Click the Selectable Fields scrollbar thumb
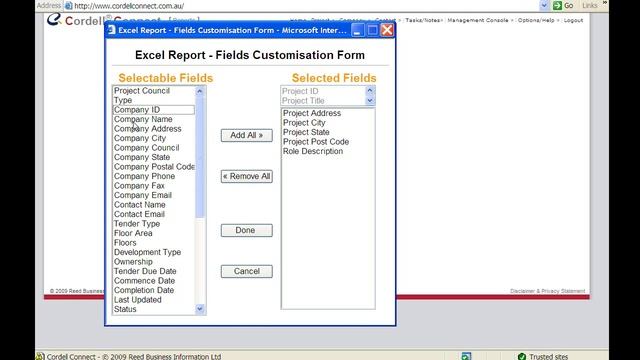This screenshot has height=360, width=640. pyautogui.click(x=200, y=157)
